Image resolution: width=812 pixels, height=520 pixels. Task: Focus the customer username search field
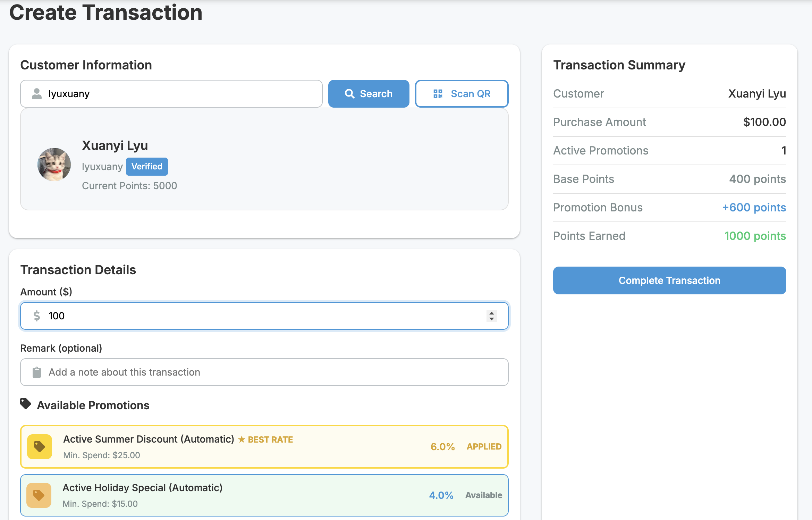(180, 94)
